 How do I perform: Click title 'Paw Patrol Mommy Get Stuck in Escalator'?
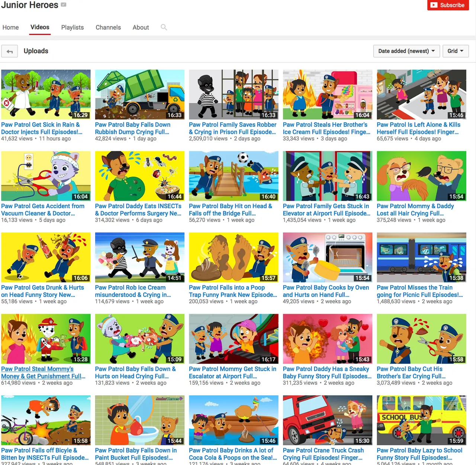[x=232, y=372]
